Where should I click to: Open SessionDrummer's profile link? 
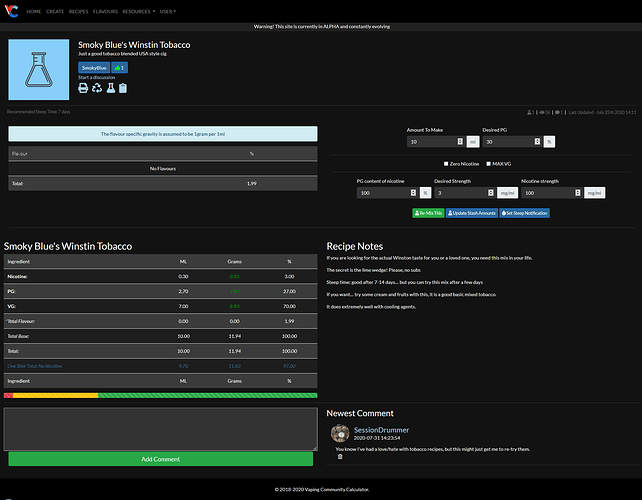tap(381, 430)
